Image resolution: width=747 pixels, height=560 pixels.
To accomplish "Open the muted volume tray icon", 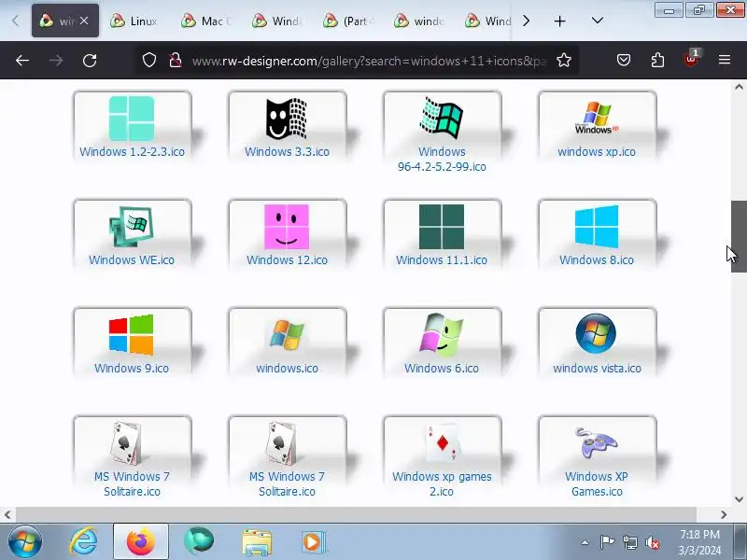I will click(x=652, y=542).
